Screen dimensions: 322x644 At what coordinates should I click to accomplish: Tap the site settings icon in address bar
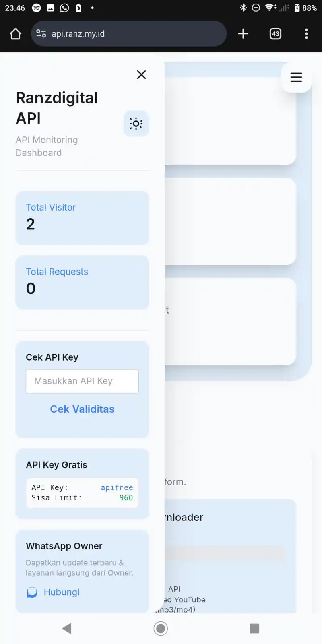(41, 34)
